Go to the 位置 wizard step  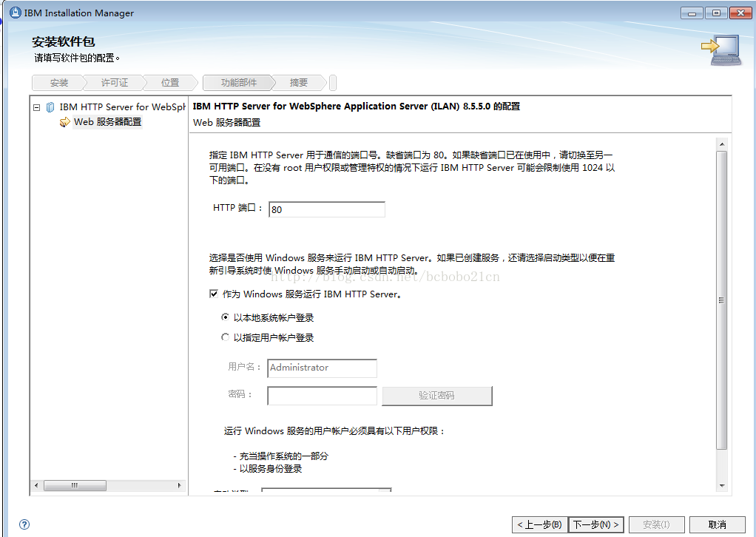pyautogui.click(x=169, y=83)
